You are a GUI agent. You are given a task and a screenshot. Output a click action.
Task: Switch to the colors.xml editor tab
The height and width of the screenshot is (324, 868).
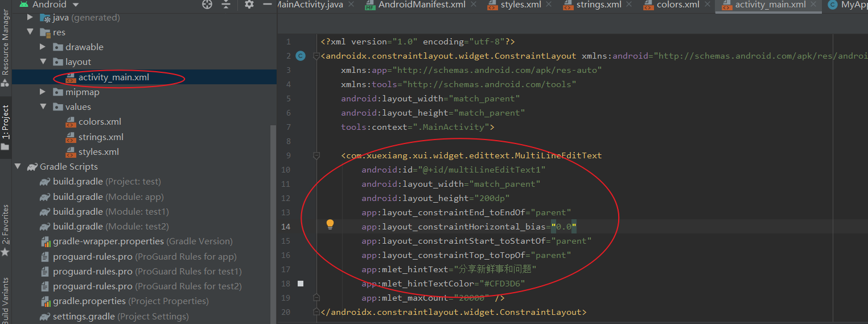pyautogui.click(x=678, y=5)
